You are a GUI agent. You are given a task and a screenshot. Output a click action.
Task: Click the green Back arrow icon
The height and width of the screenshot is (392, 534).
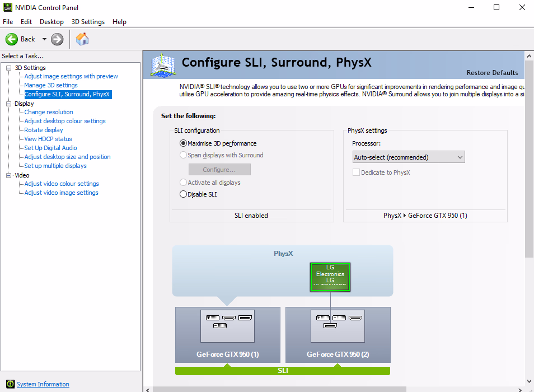click(x=12, y=39)
